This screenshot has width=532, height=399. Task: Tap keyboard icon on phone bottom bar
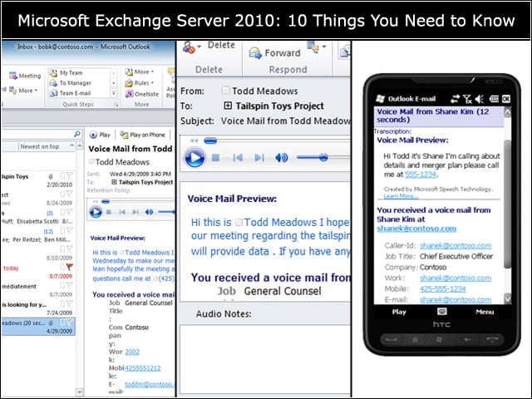(442, 312)
